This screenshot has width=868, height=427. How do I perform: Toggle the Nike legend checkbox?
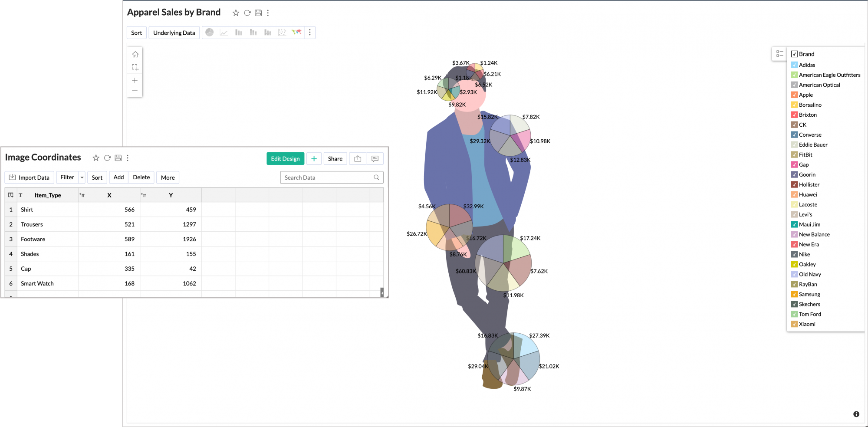tap(794, 254)
